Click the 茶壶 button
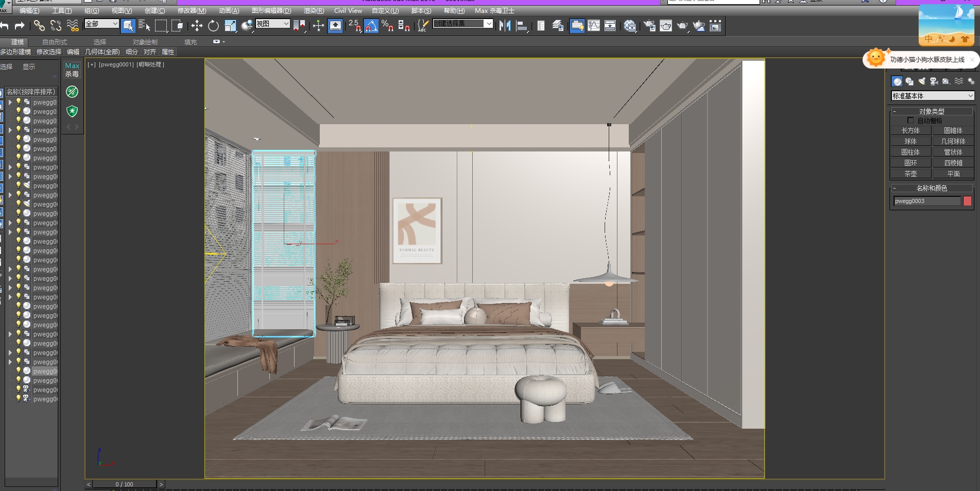980x491 pixels. 910,174
